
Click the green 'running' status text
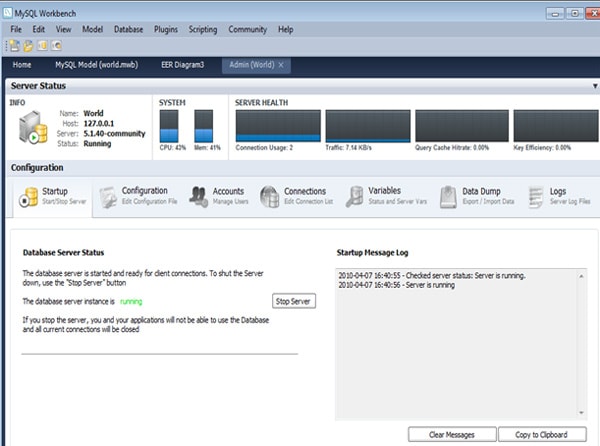[131, 302]
